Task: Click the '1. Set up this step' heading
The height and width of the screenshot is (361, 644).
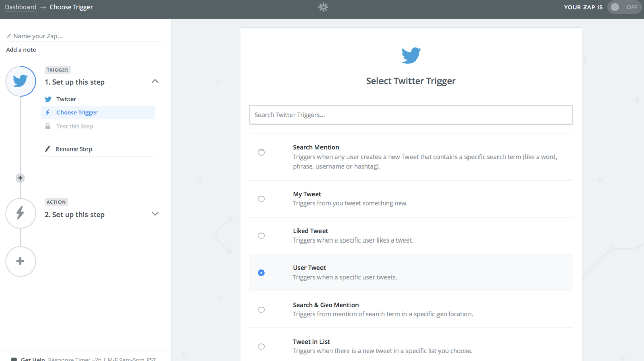Action: [75, 82]
